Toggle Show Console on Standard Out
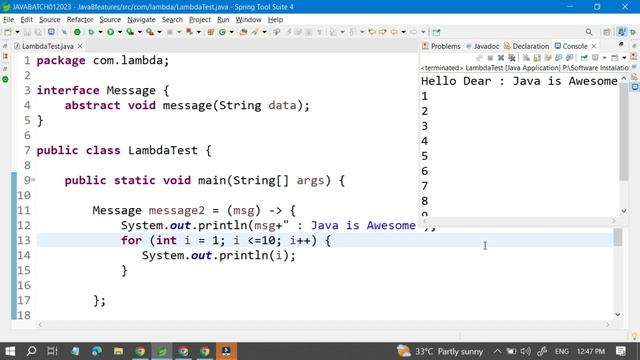 558,58
